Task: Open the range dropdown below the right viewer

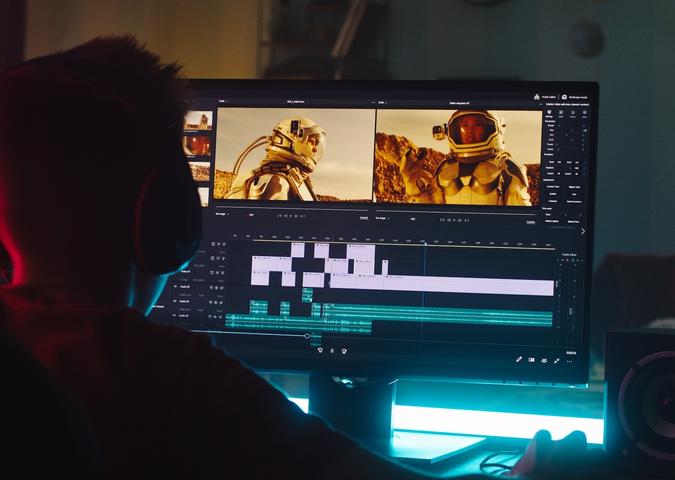Action: (x=382, y=218)
